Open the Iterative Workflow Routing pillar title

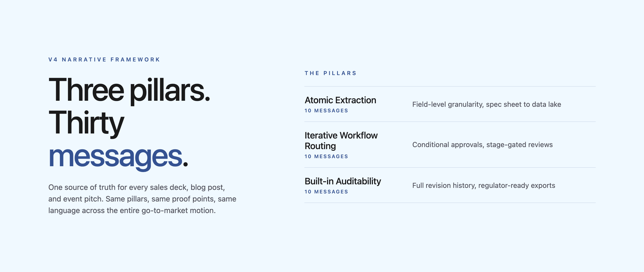tap(341, 141)
